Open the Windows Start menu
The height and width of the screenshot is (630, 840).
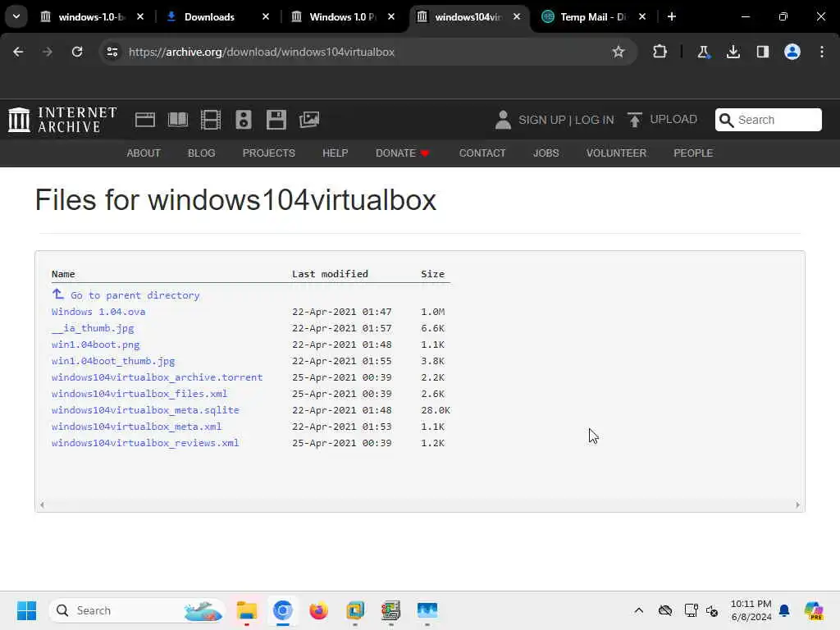coord(27,610)
